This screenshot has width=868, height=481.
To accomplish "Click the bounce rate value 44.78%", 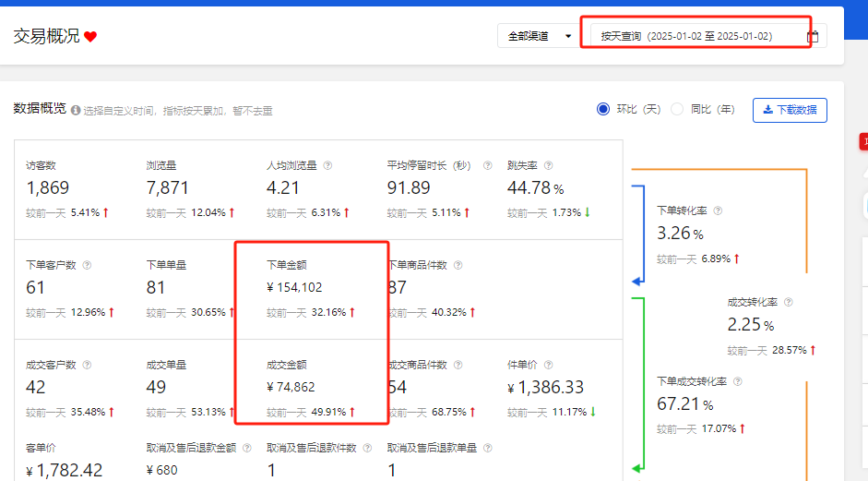I will click(535, 187).
